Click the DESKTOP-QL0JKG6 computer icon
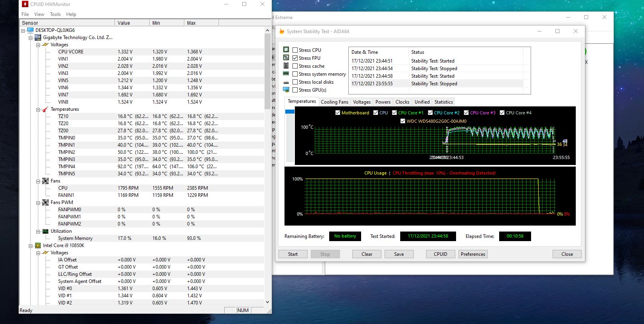The width and height of the screenshot is (644, 324). (30, 30)
